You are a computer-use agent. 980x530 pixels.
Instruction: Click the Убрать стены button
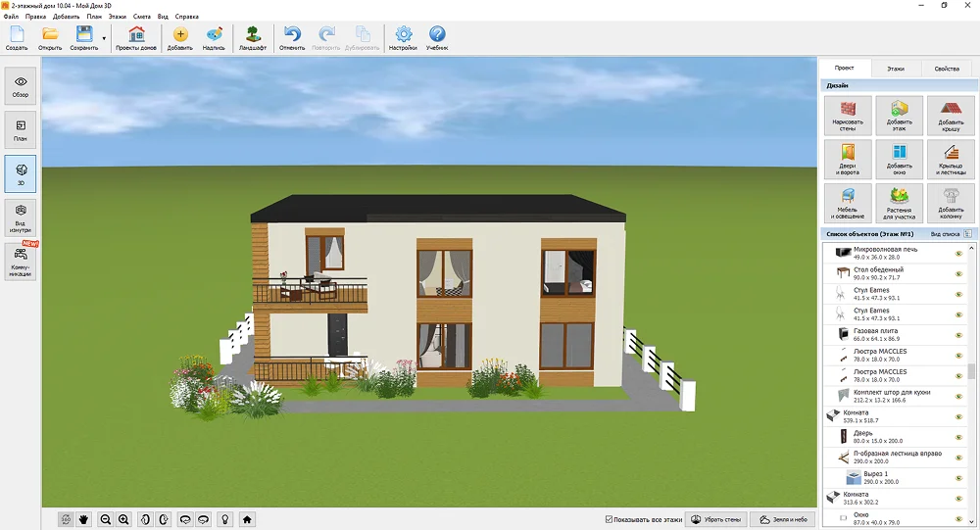click(x=717, y=519)
